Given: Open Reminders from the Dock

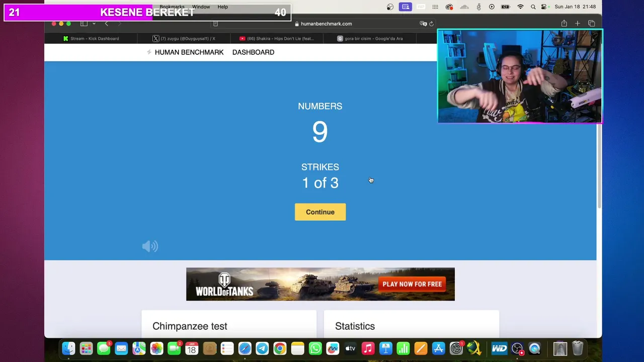Looking at the screenshot, I should 227,348.
